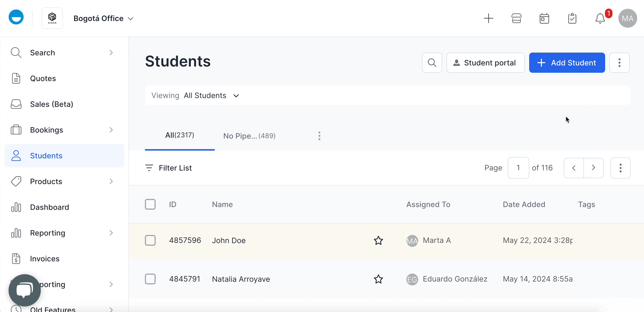
Task: Open the Dashboard from the sidebar
Action: (50, 207)
